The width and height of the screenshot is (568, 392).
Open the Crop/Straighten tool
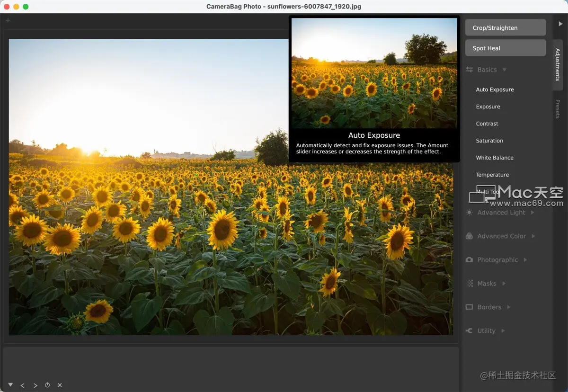pos(506,27)
